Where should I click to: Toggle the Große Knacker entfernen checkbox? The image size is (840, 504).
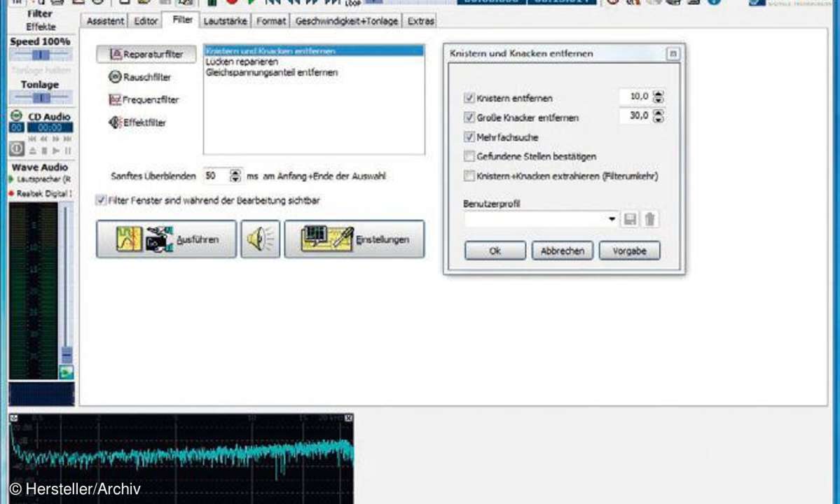(469, 117)
